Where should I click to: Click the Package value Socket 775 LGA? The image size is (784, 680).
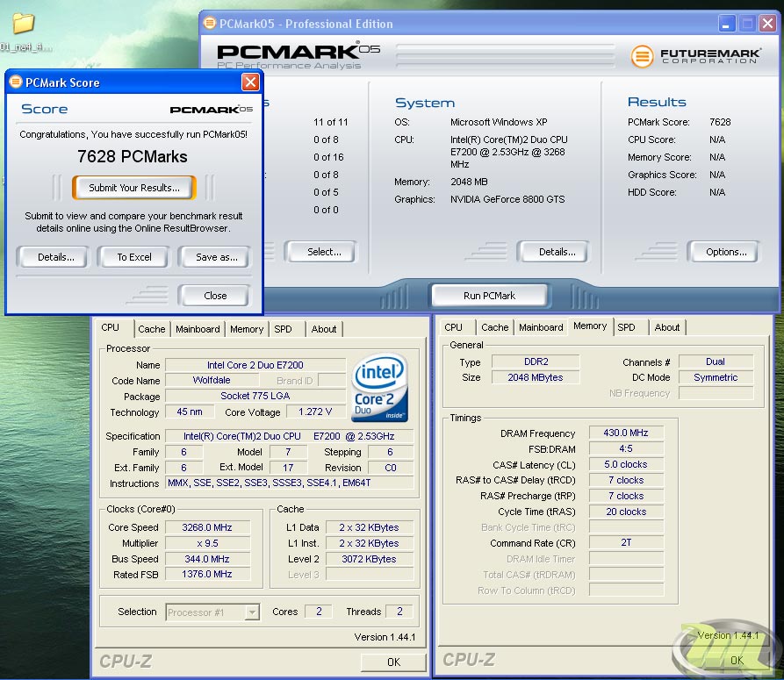(x=255, y=396)
